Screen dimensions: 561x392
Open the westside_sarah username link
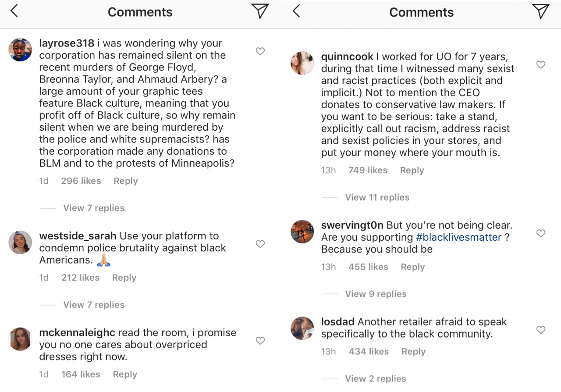pyautogui.click(x=78, y=236)
